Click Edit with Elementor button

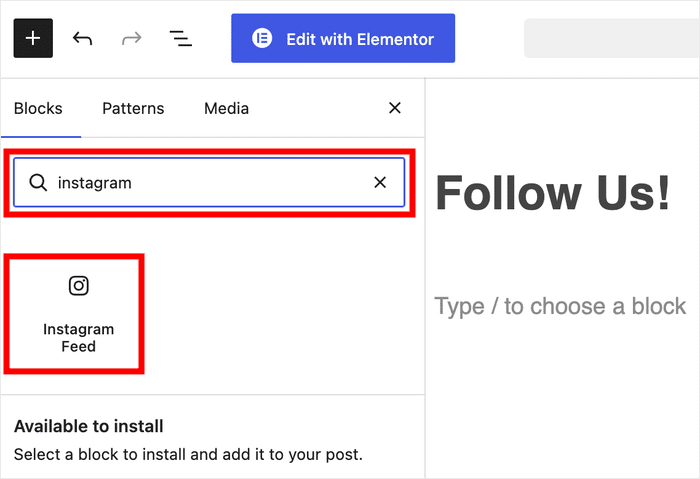tap(343, 38)
